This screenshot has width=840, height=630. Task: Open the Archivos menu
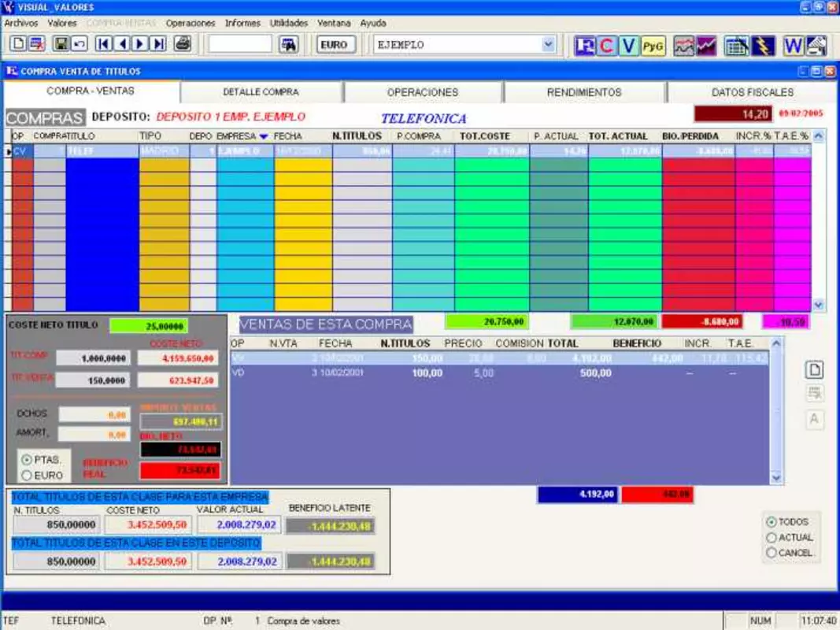click(21, 23)
